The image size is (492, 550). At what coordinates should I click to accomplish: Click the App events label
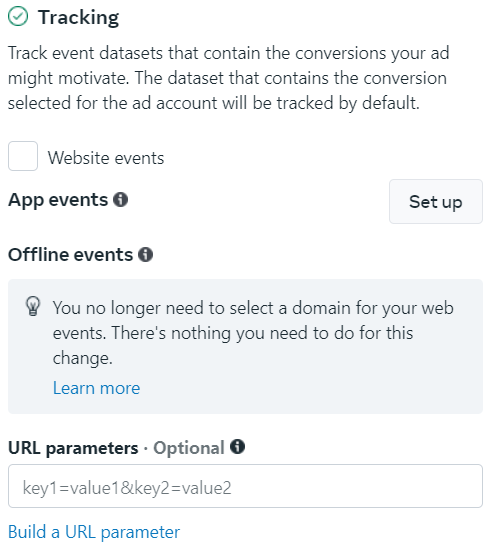click(x=58, y=200)
